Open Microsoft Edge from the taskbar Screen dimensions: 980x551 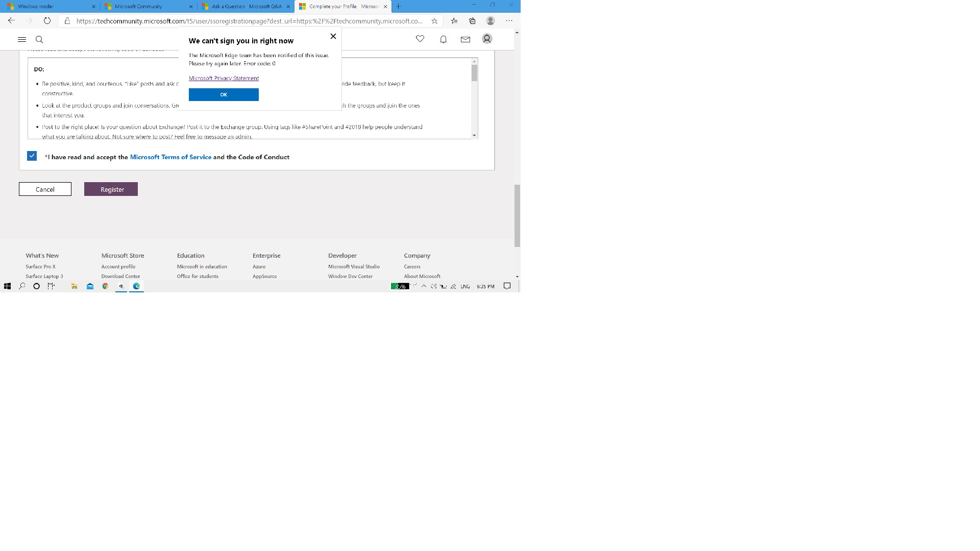[x=136, y=286]
